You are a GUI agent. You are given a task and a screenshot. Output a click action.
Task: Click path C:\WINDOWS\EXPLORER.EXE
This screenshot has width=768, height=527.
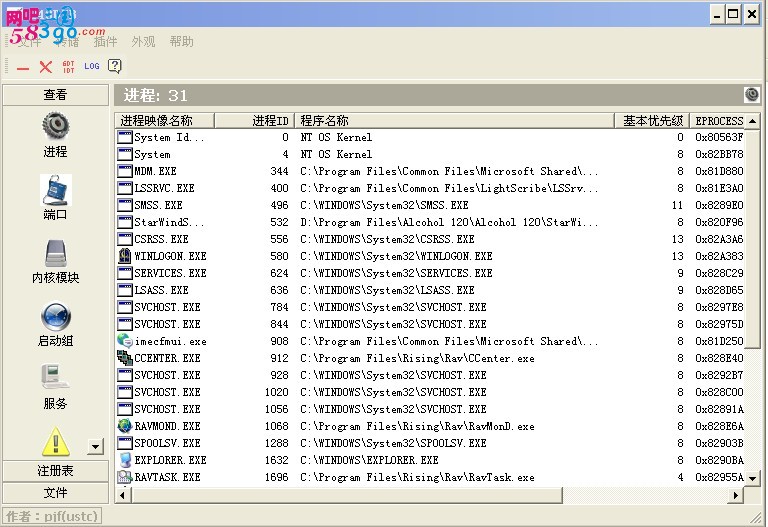[369, 460]
